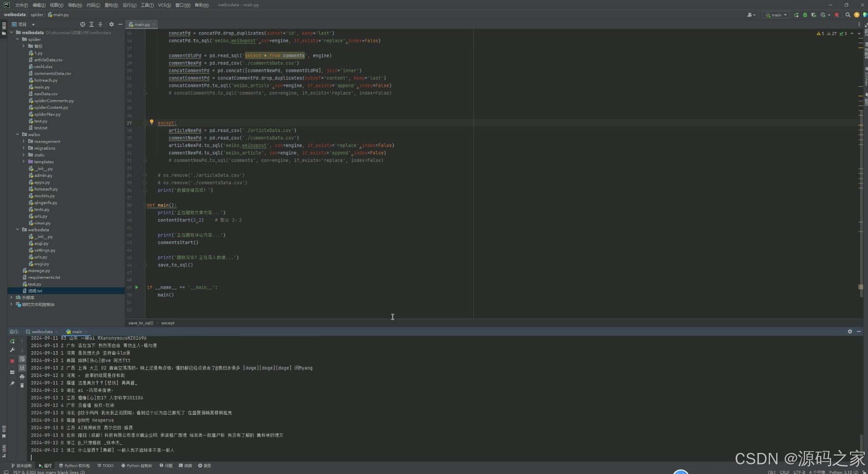Expand the templates folder

(24, 162)
